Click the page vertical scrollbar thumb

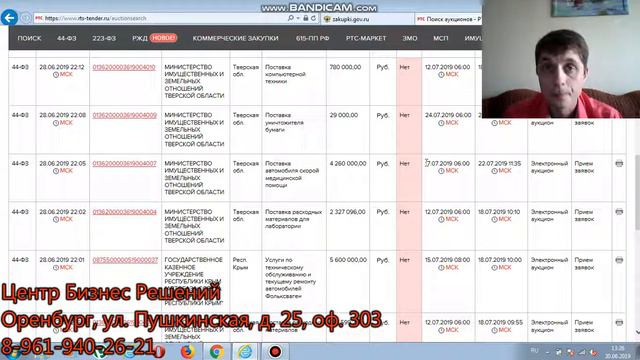[x=637, y=192]
